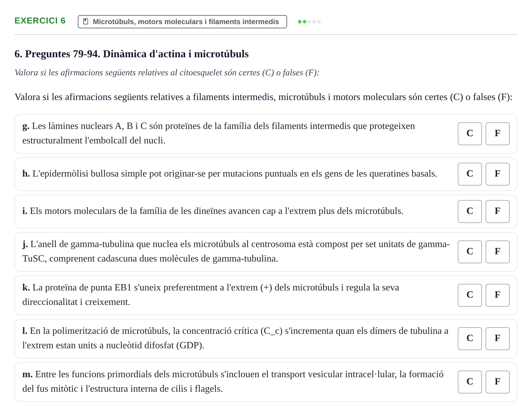Viewport: 532px width, 417px height.
Task: Answer C for statement j on gamma-tubulina
Action: [x=470, y=252]
